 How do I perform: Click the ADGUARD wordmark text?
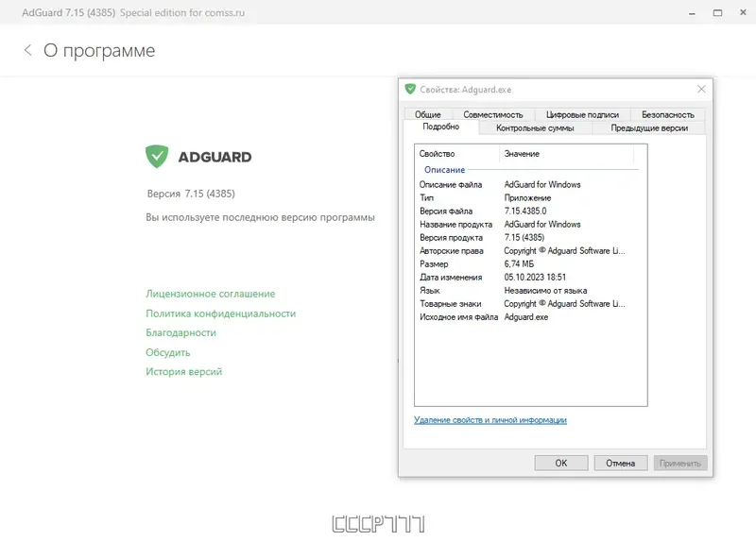215,157
